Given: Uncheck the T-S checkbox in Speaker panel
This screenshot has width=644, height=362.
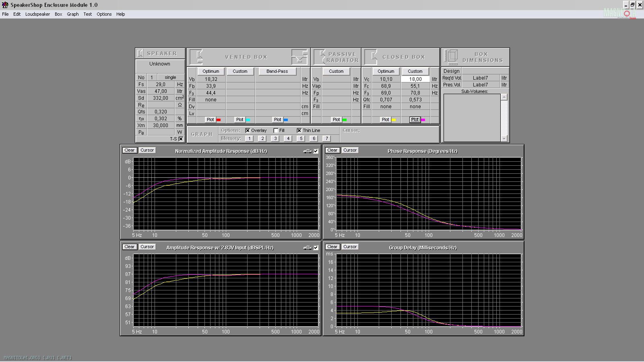Looking at the screenshot, I should click(181, 139).
